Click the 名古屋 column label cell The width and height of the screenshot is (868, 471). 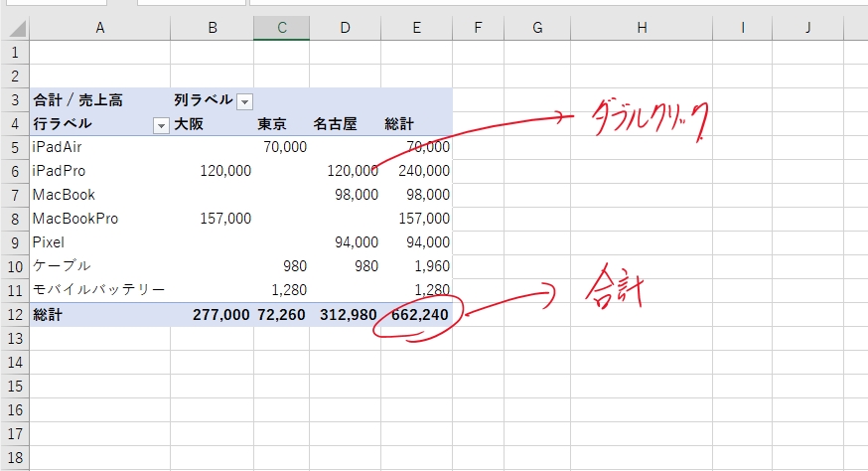[x=345, y=124]
